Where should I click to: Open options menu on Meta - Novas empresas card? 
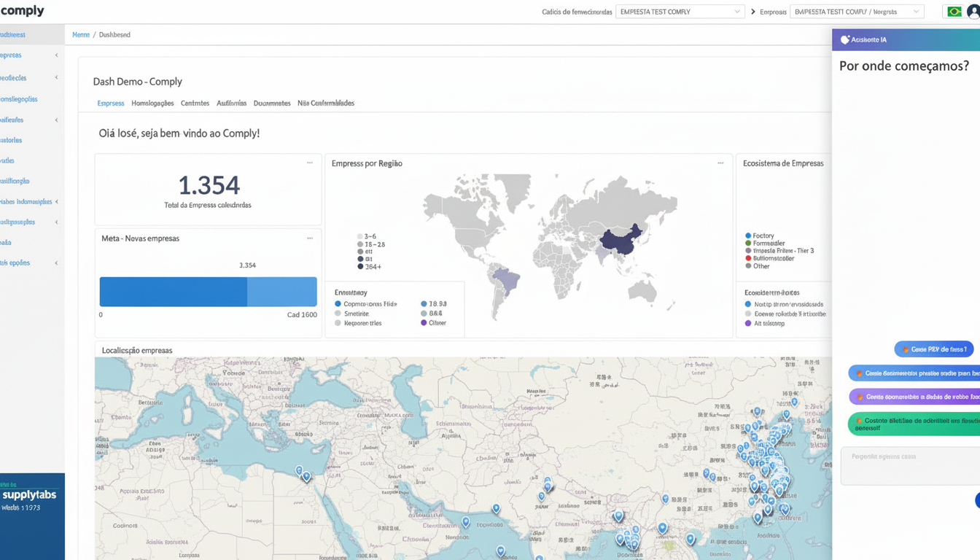[310, 238]
